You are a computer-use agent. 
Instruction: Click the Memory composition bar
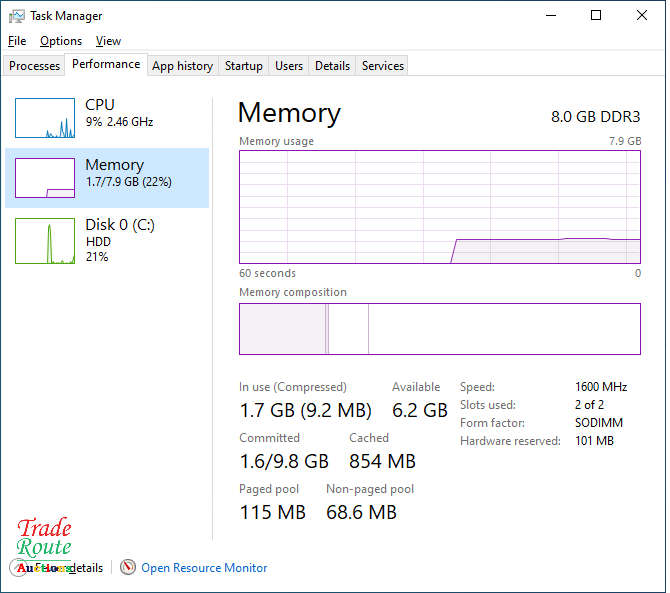pyautogui.click(x=439, y=329)
